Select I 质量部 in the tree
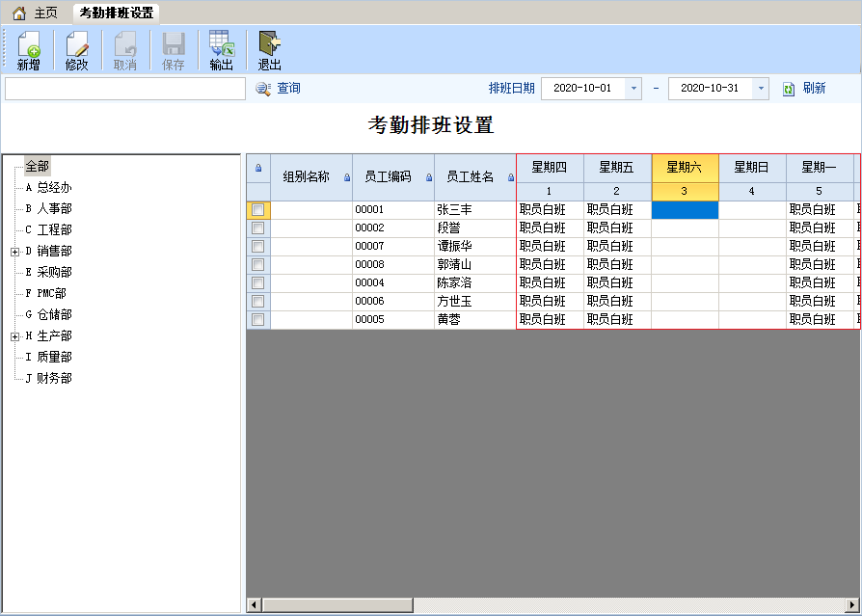Viewport: 862px width, 616px height. [48, 358]
